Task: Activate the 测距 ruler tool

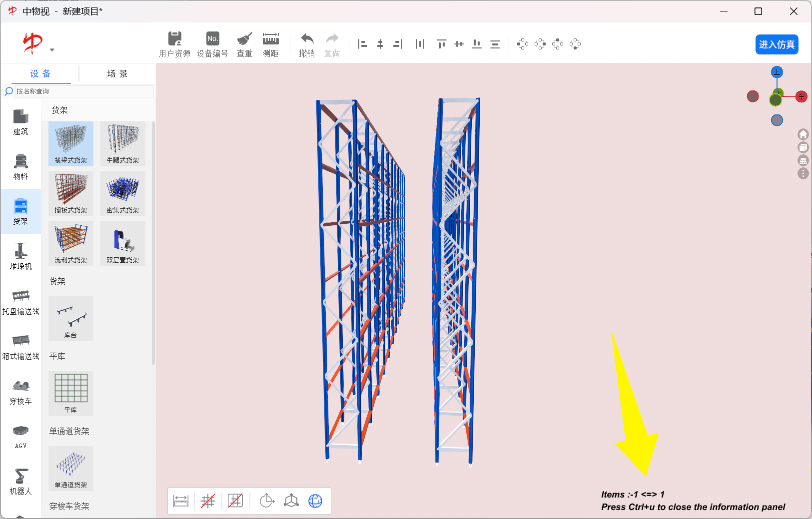Action: (270, 44)
